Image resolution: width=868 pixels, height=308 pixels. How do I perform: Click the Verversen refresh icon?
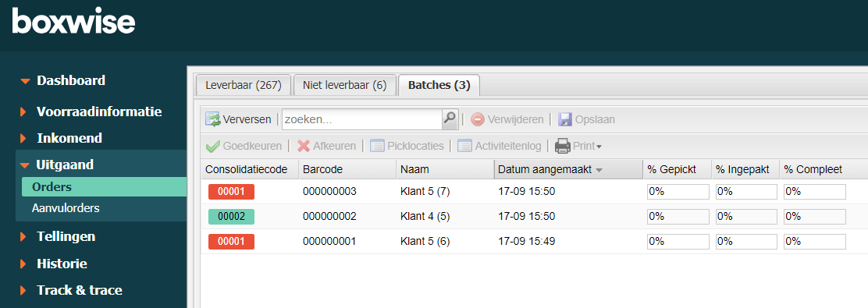213,119
